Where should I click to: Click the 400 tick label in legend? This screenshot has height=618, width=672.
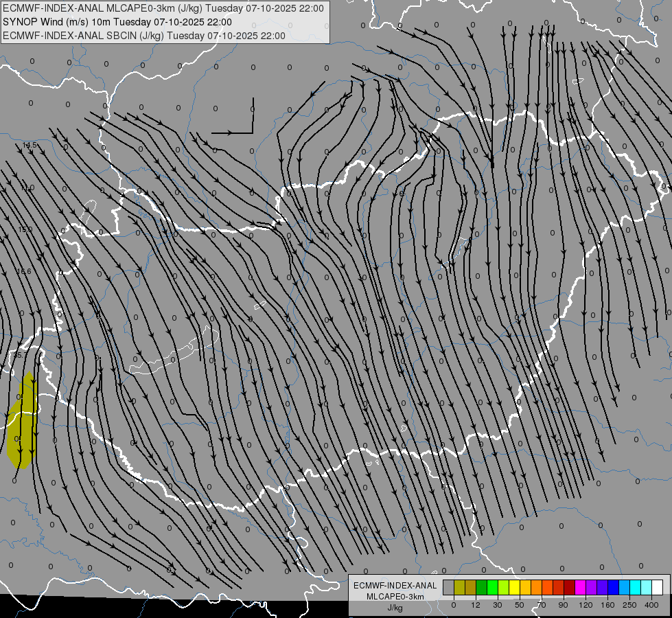pyautogui.click(x=651, y=605)
